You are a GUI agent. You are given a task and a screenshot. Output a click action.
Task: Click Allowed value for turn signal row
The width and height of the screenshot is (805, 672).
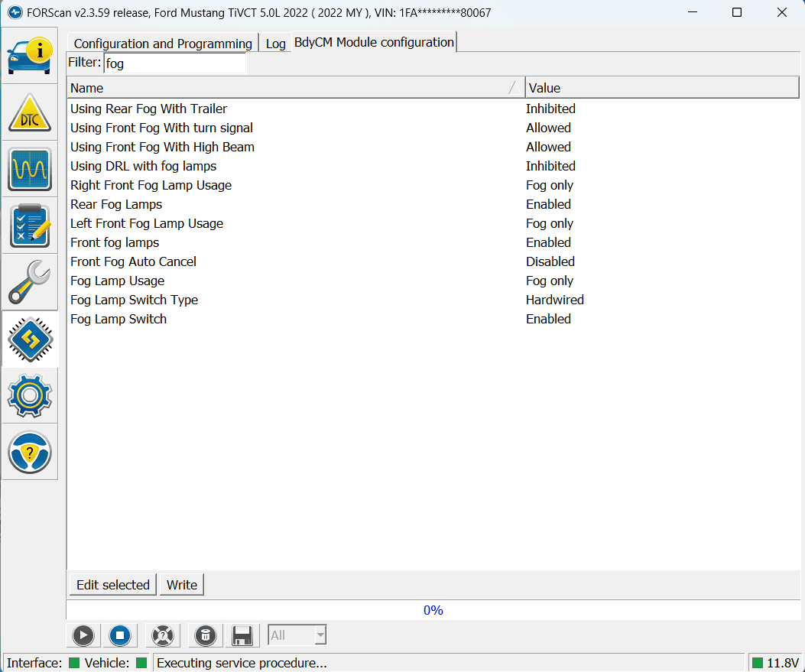point(548,128)
